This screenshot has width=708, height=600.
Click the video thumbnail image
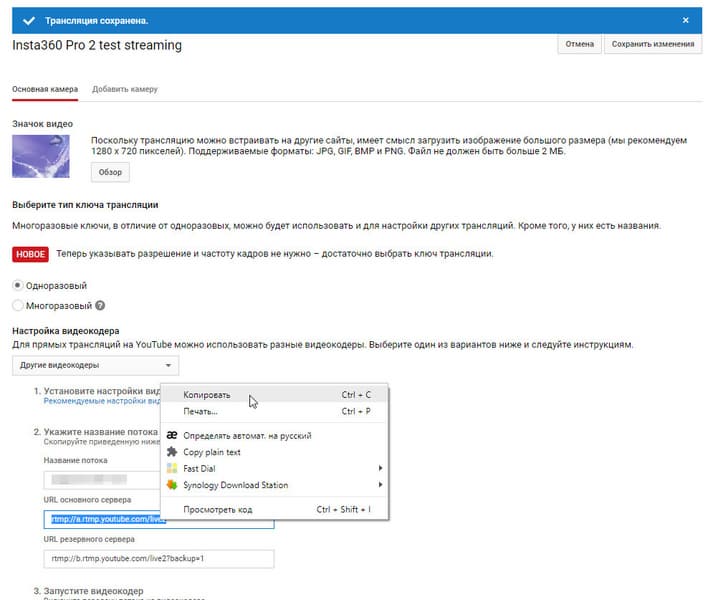click(41, 156)
